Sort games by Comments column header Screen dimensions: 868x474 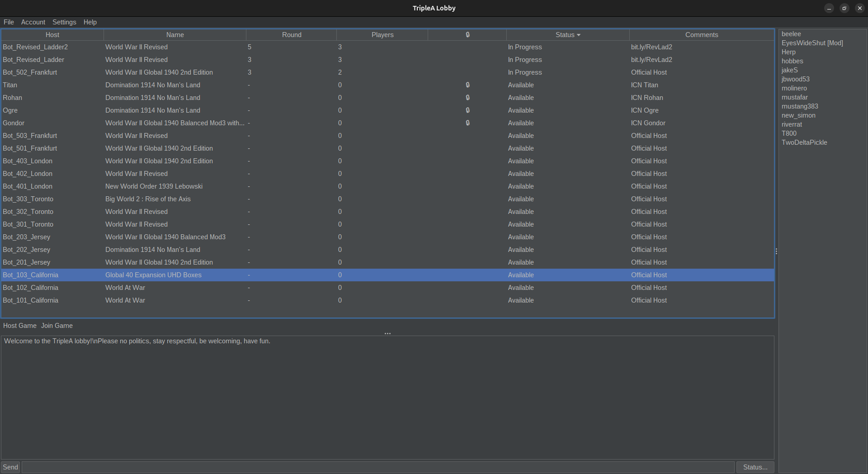point(702,35)
